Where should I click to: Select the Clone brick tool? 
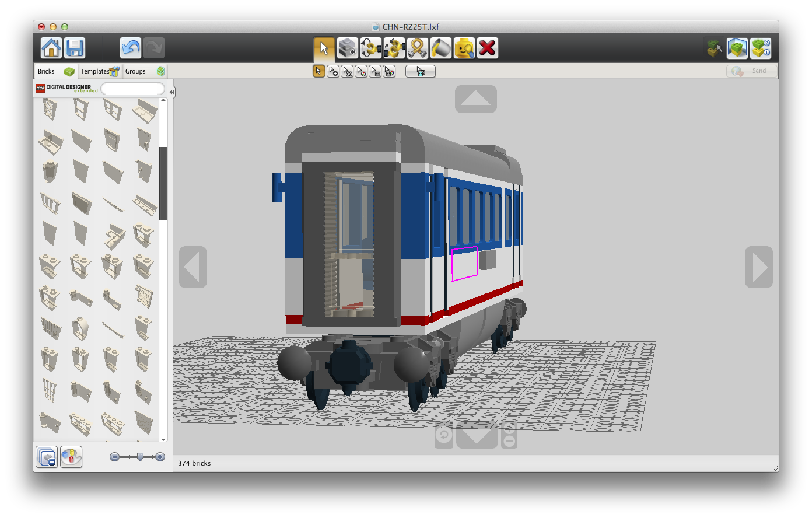click(347, 48)
